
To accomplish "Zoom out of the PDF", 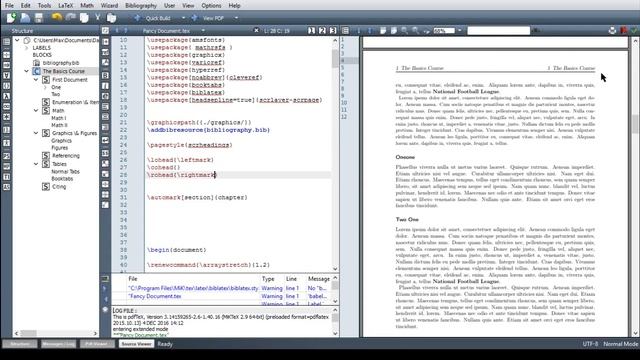I will (415, 31).
